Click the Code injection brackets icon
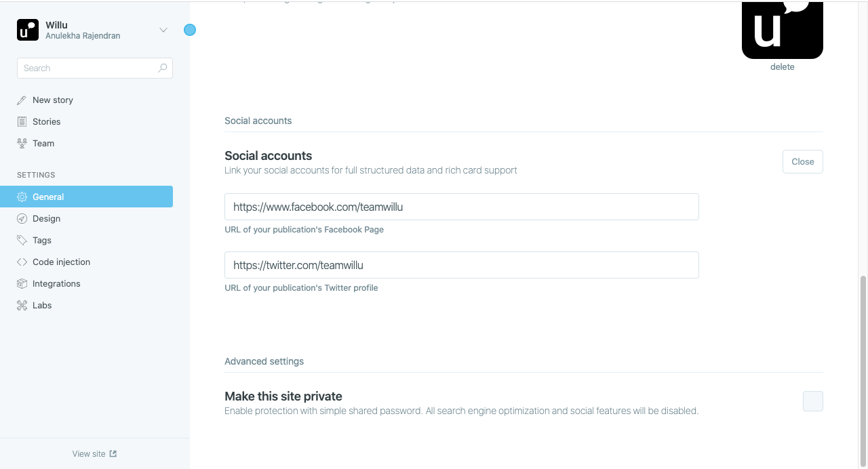The height and width of the screenshot is (469, 868). tap(22, 262)
